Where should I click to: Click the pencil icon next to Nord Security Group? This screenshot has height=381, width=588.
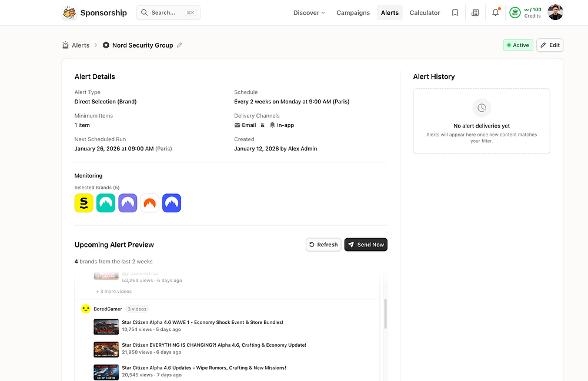click(179, 45)
